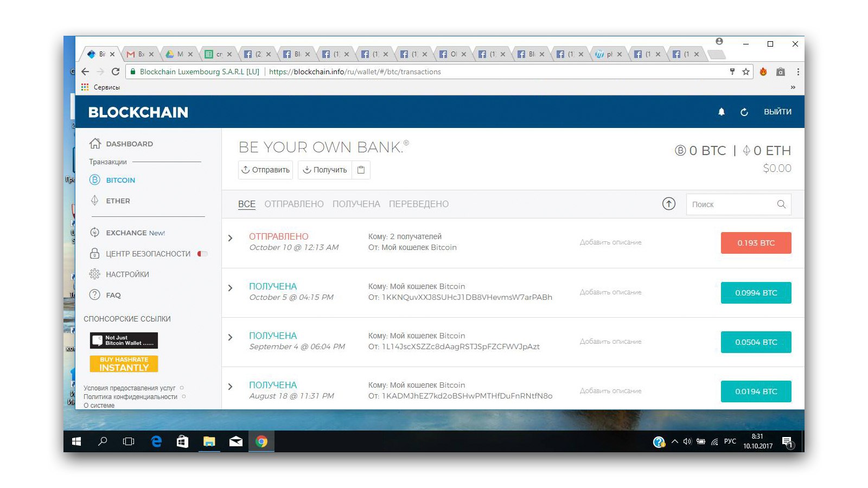Open Условия предоставления услуг link
Image resolution: width=868 pixels, height=488 pixels.
130,388
